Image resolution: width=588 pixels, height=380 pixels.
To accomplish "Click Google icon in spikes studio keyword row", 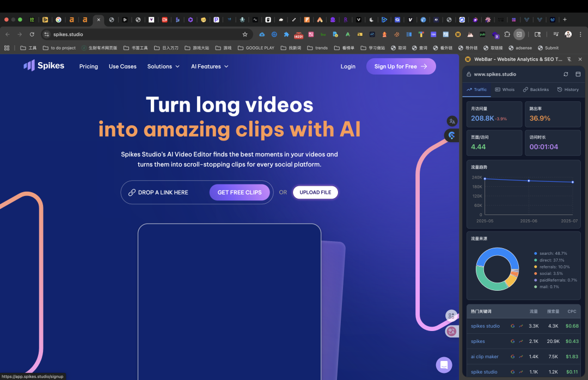I will (x=513, y=326).
